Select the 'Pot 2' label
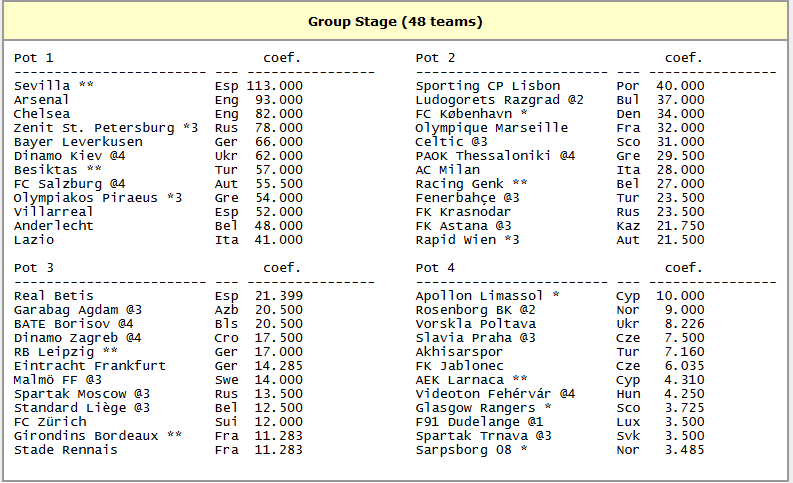The image size is (793, 483). pyautogui.click(x=435, y=58)
